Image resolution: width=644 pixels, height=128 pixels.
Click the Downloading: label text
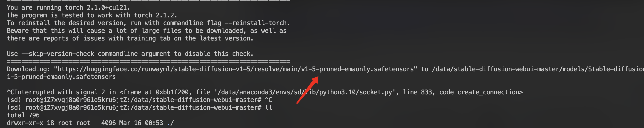coord(28,69)
